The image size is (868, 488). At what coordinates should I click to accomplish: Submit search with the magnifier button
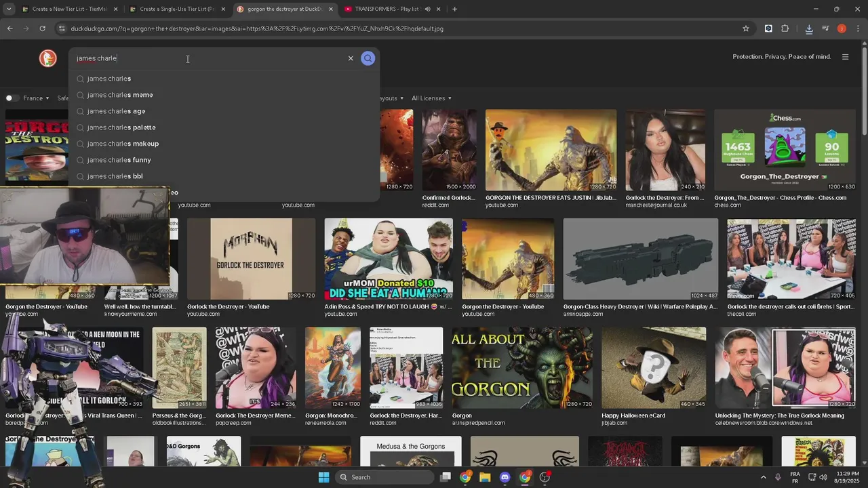point(368,58)
